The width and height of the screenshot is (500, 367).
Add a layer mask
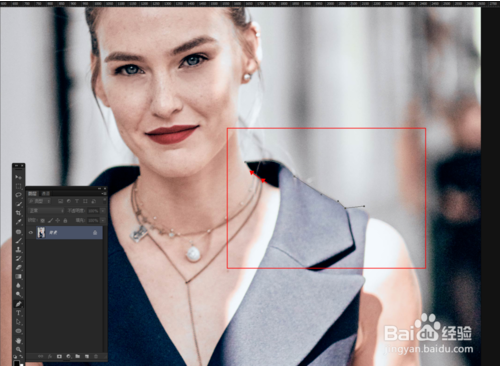[59, 356]
